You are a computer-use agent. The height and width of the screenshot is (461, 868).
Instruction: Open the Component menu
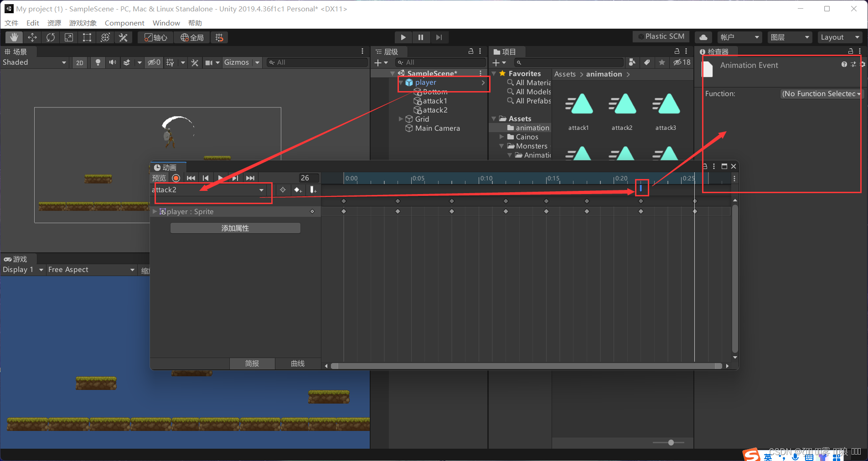click(124, 23)
